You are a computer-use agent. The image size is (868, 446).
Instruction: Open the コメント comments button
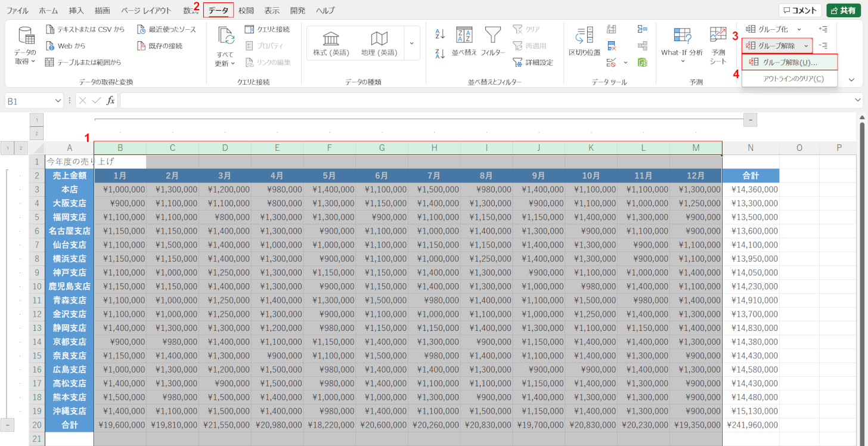pos(799,11)
